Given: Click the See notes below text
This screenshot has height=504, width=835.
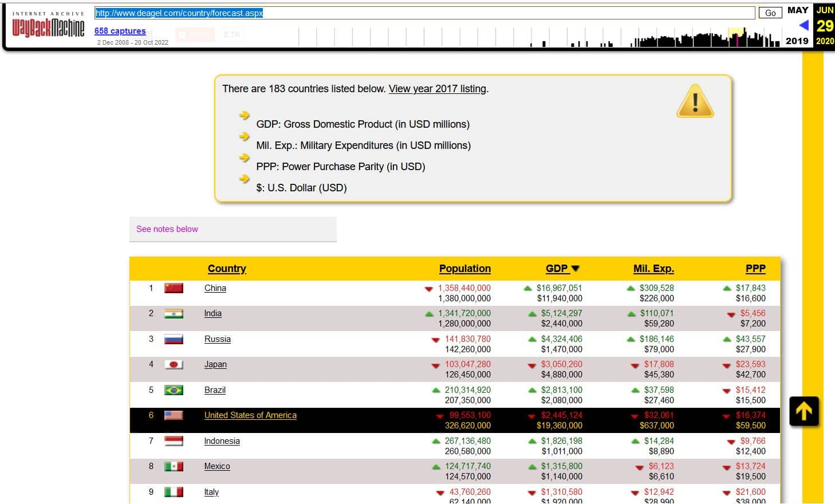Looking at the screenshot, I should tap(167, 229).
